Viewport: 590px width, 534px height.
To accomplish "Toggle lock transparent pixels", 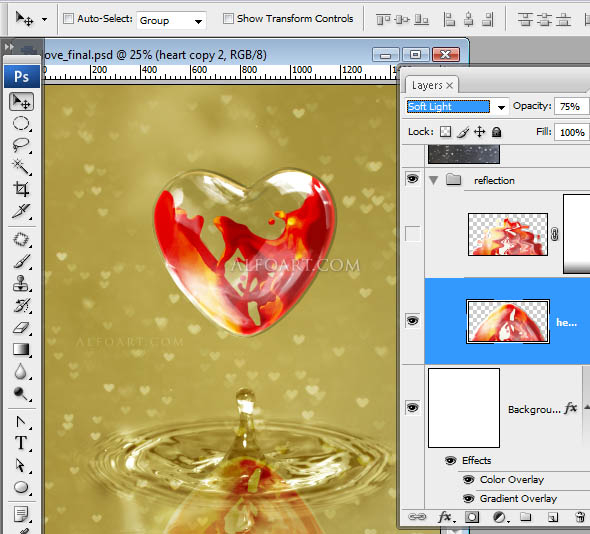I will pos(446,132).
